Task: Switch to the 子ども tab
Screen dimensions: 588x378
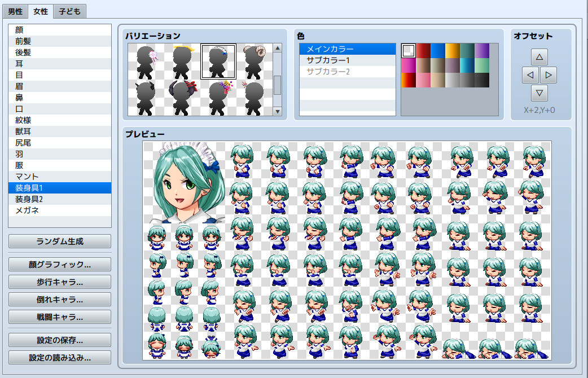Action: tap(69, 11)
